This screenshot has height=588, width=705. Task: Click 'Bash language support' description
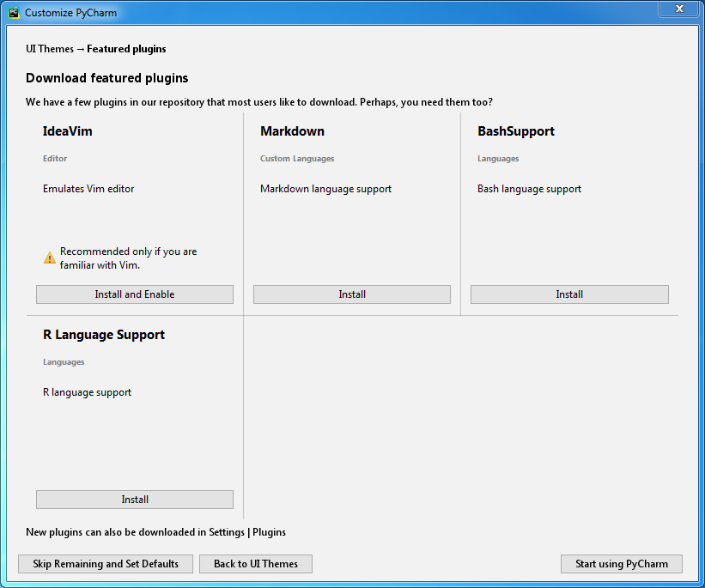tap(529, 189)
